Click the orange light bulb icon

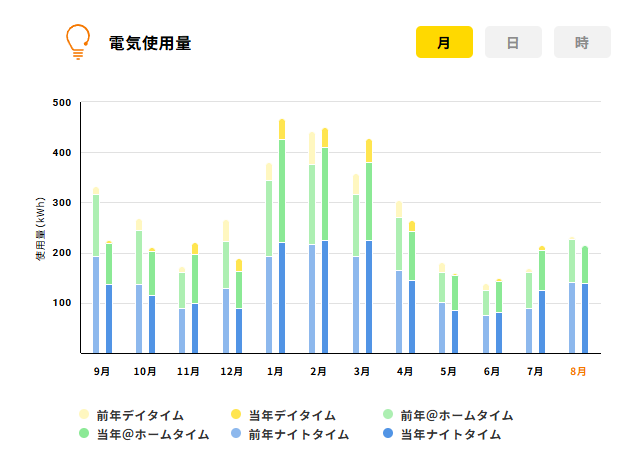(78, 42)
